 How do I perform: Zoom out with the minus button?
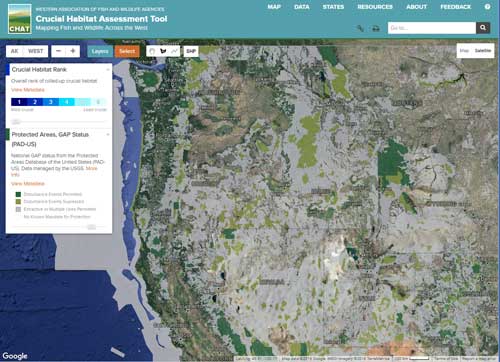tap(59, 51)
